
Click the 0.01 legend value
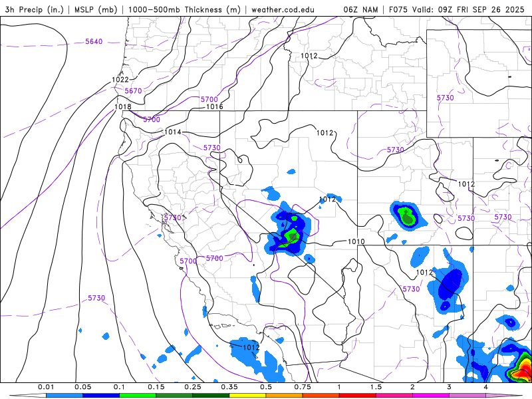(46, 387)
